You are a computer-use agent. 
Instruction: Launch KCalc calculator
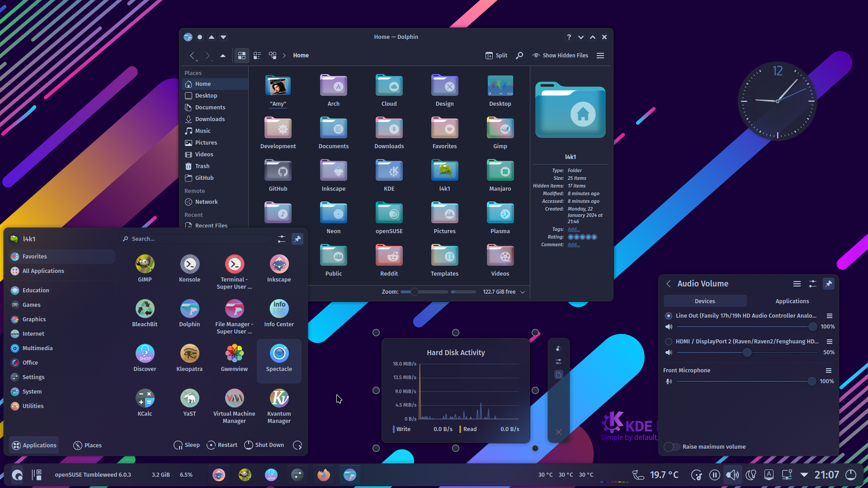tap(145, 403)
